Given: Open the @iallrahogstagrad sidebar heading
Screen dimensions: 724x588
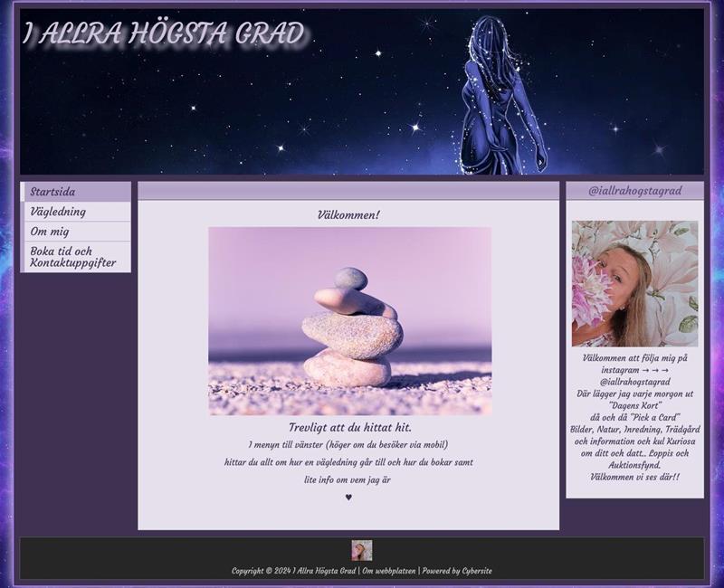Looking at the screenshot, I should [x=635, y=191].
